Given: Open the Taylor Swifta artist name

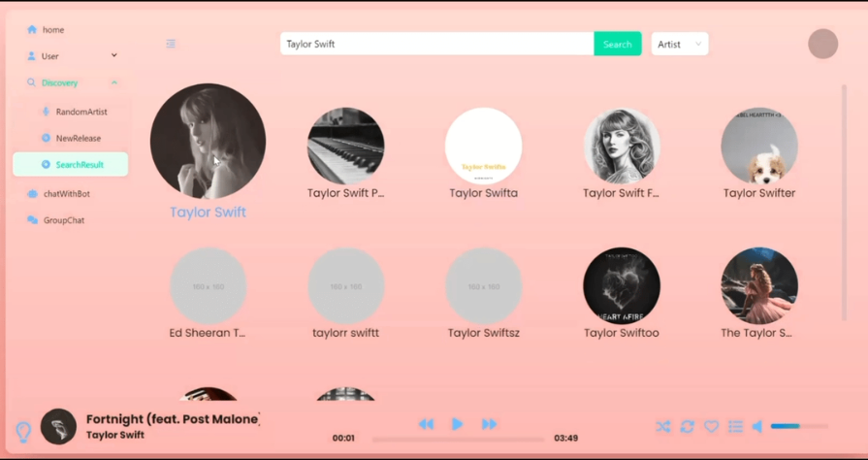Looking at the screenshot, I should 484,193.
